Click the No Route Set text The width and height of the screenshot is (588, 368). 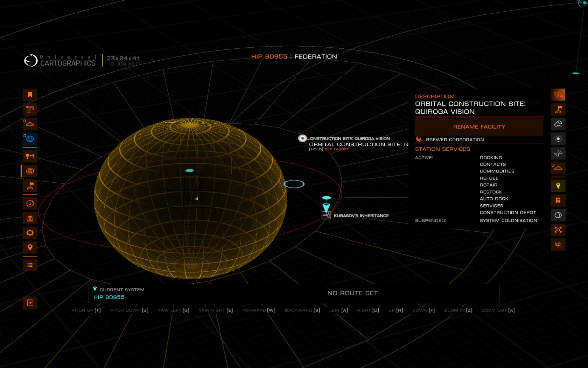352,293
